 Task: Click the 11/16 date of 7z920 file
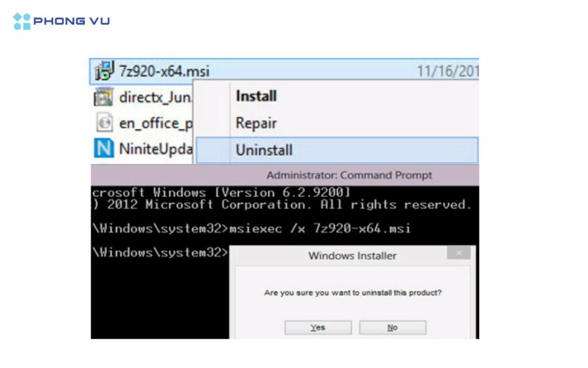[x=448, y=71]
